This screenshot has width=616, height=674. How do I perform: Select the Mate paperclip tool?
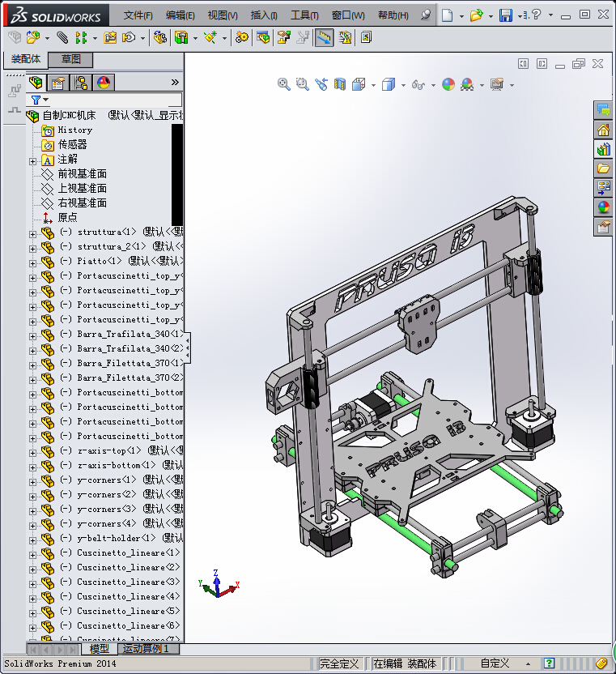point(62,38)
